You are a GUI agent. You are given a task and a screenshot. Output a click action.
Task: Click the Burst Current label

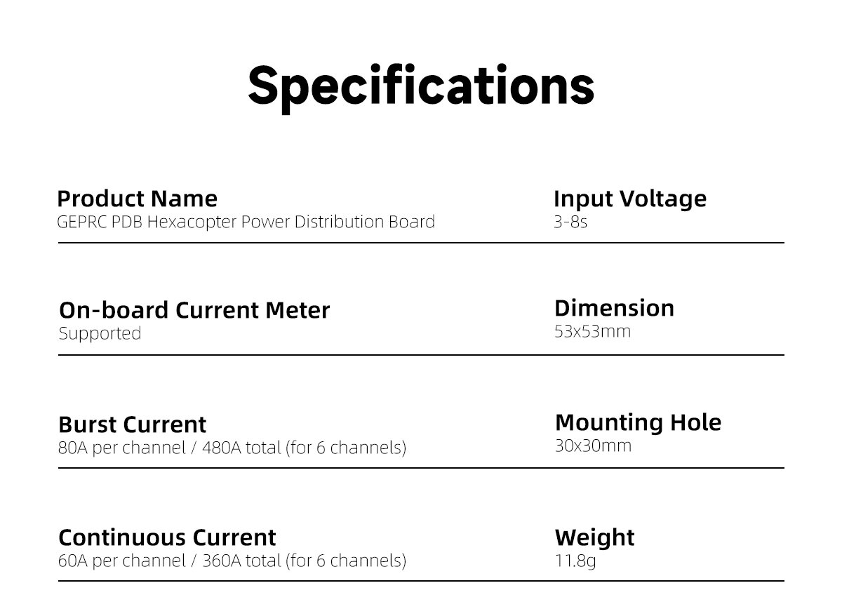(132, 424)
